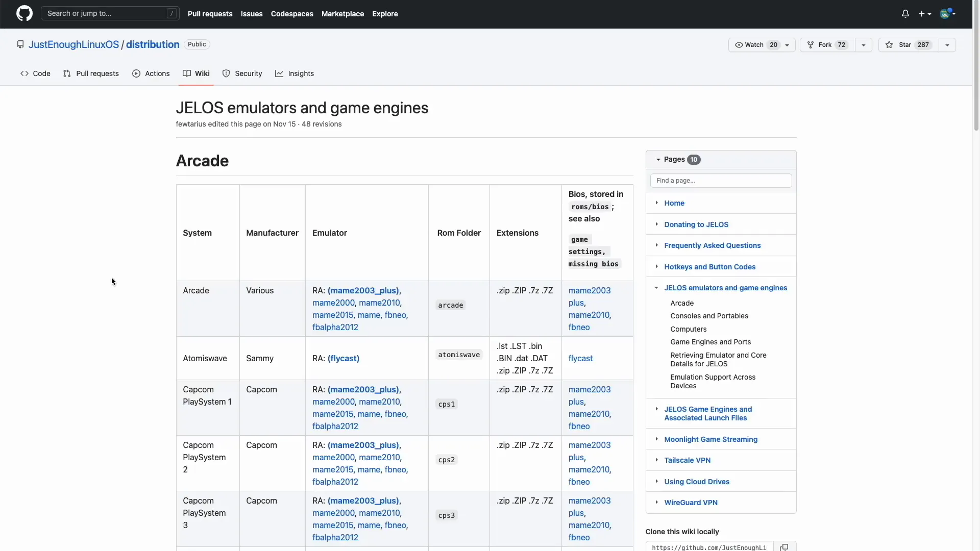This screenshot has height=551, width=980.
Task: Open the GitHub home logo
Action: pyautogui.click(x=24, y=14)
